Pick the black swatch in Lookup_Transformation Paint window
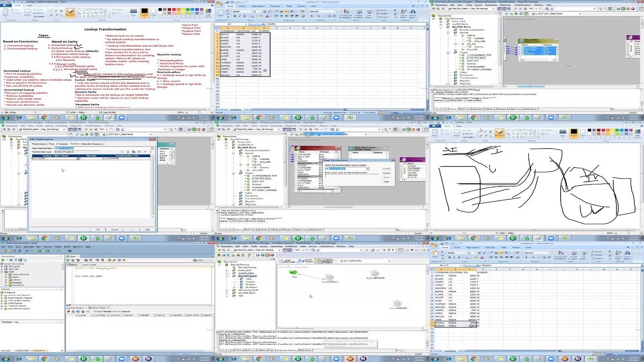 160,9
